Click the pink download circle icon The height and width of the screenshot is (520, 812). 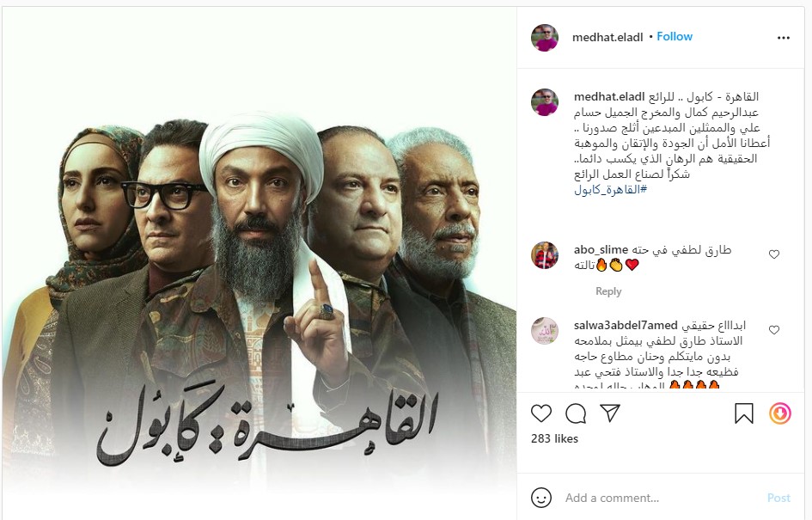780,413
